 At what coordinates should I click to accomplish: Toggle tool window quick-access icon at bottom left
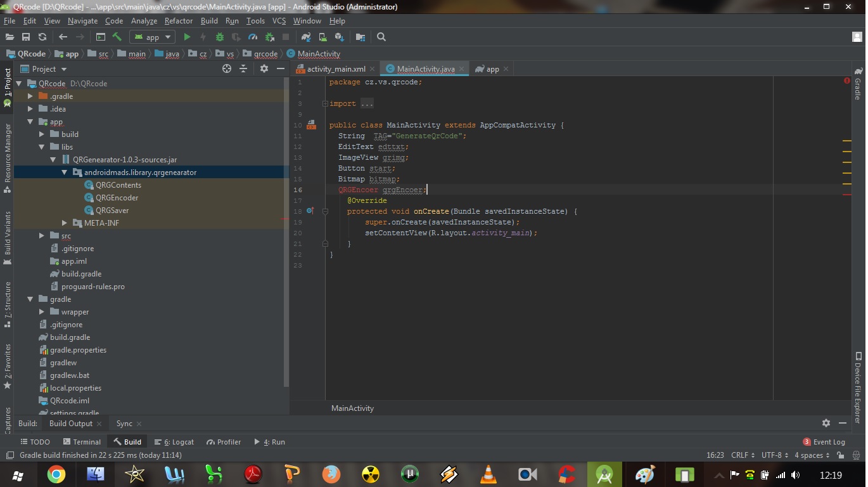pos(10,455)
